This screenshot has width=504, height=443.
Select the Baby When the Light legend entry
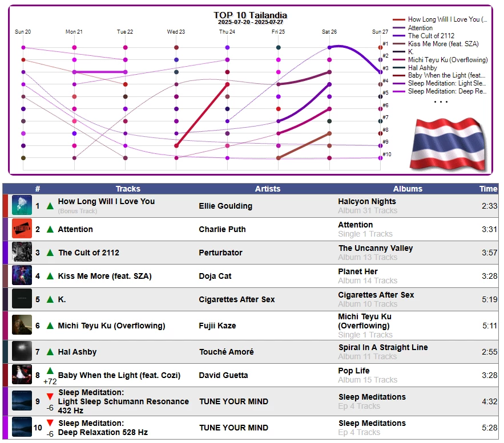439,75
